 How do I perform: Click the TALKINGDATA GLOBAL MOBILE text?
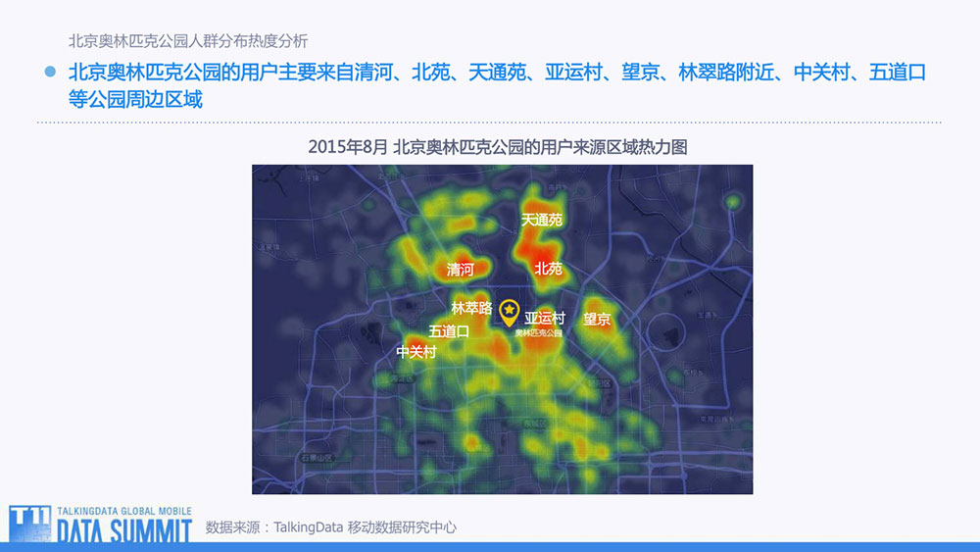[124, 511]
